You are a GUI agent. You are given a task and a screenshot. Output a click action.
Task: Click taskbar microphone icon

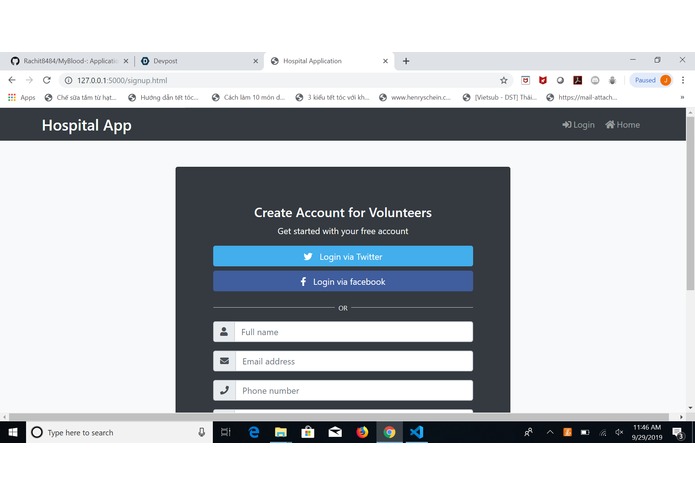coord(202,432)
